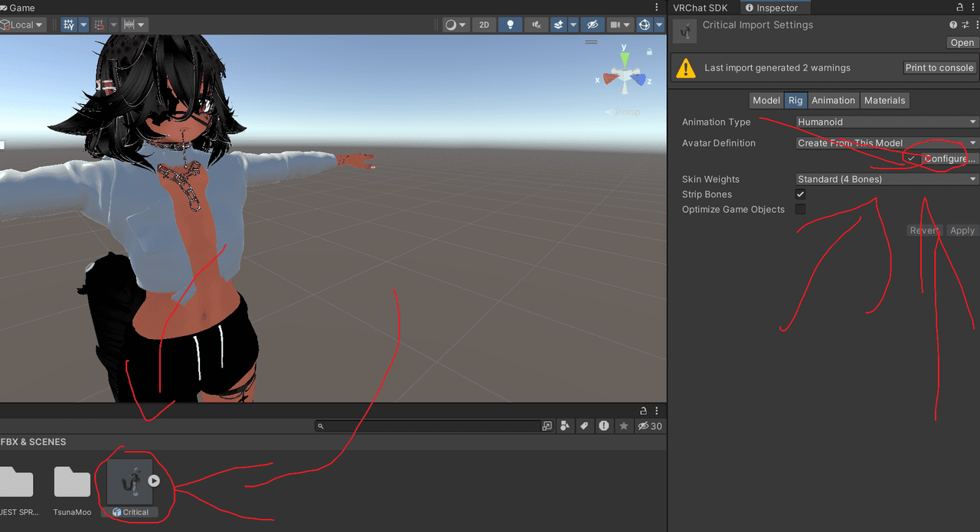
Task: Select the Critical FBX asset
Action: pos(130,488)
